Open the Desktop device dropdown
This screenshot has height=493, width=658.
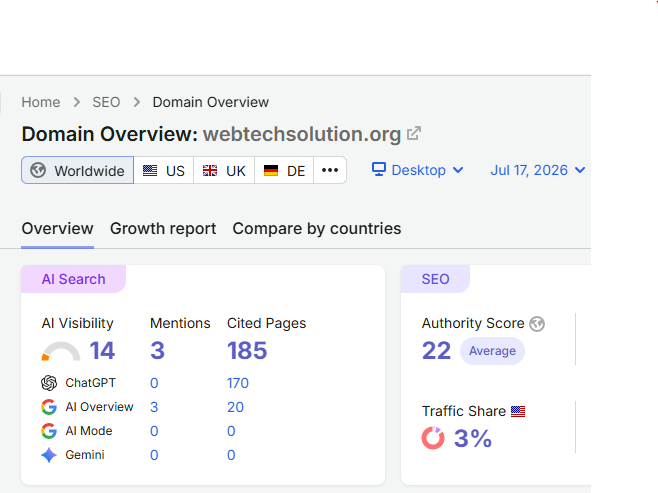click(418, 170)
